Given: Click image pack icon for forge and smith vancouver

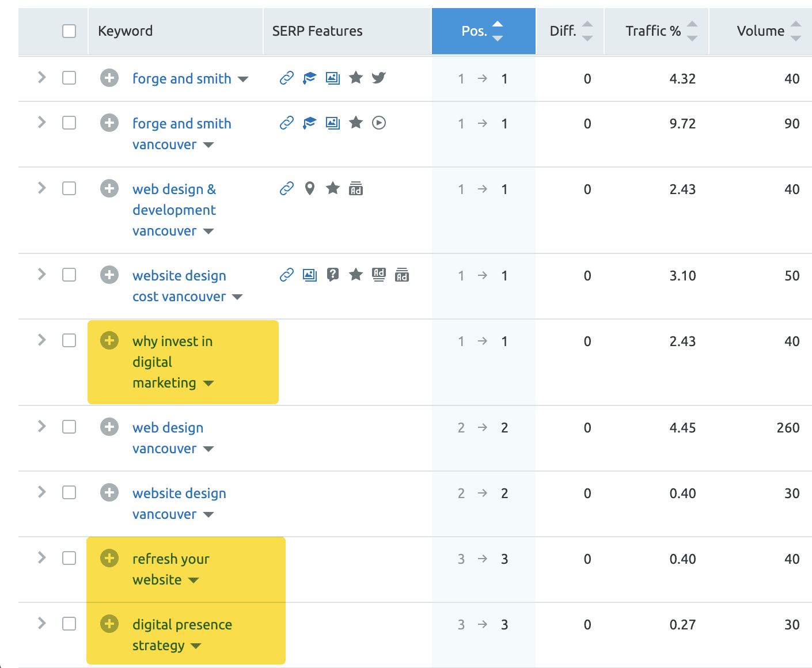Looking at the screenshot, I should pos(333,123).
